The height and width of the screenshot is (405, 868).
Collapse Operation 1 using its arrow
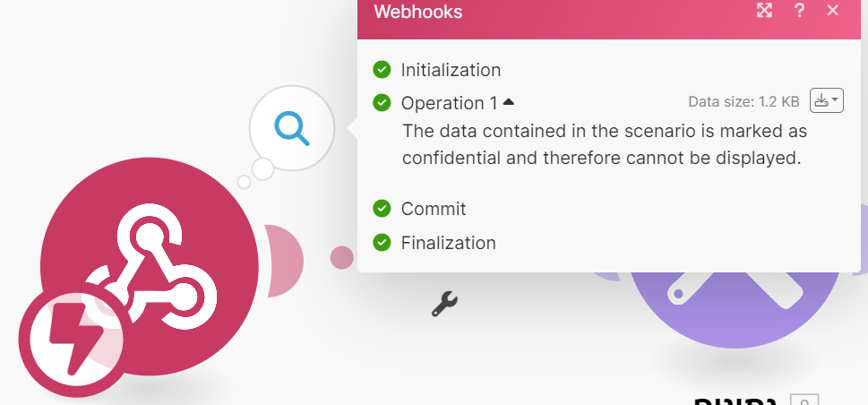508,102
